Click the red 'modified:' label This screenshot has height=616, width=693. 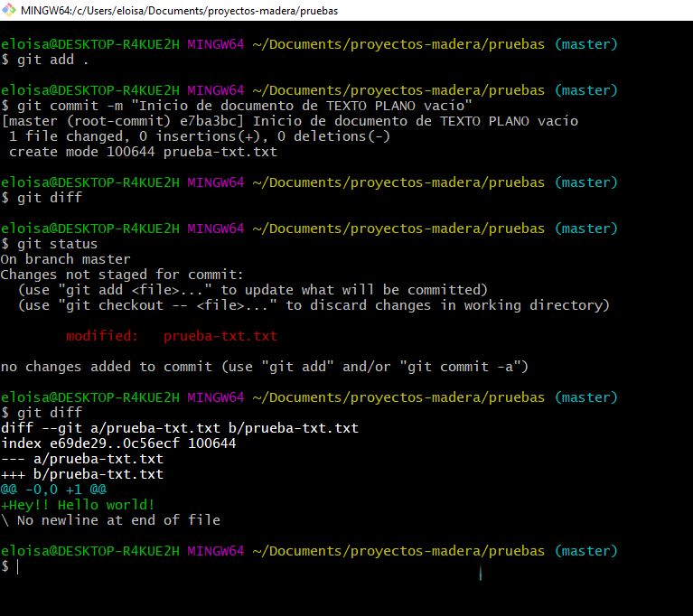coord(102,336)
